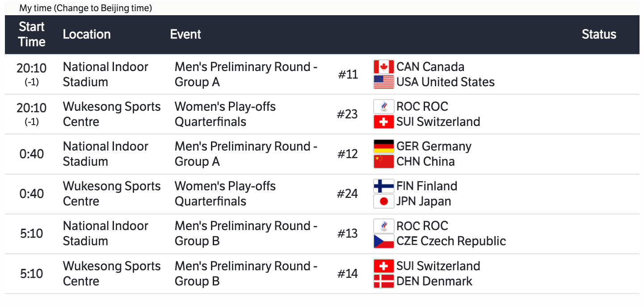Click the Finland flag icon

383,186
